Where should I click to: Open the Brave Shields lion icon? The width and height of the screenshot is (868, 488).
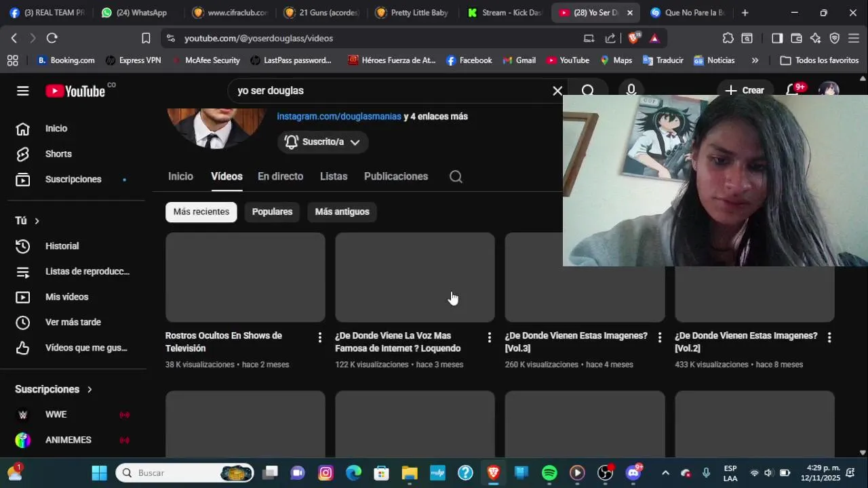click(633, 38)
